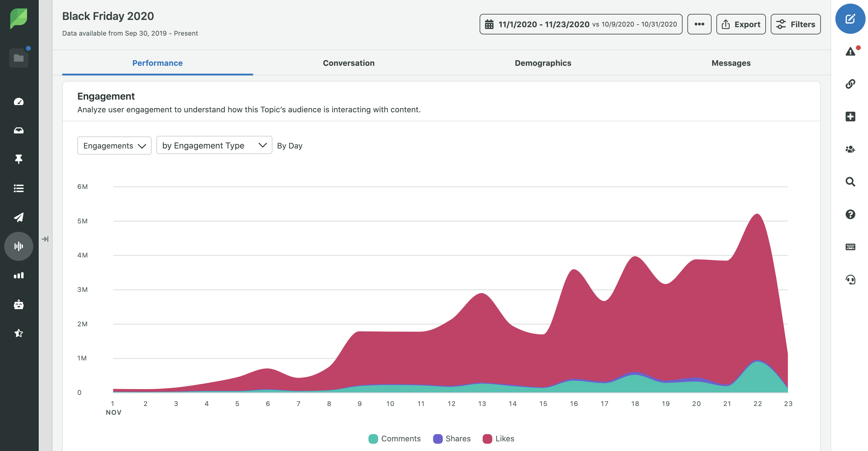This screenshot has width=868, height=451.
Task: Click the Reports bar chart icon
Action: (x=18, y=276)
